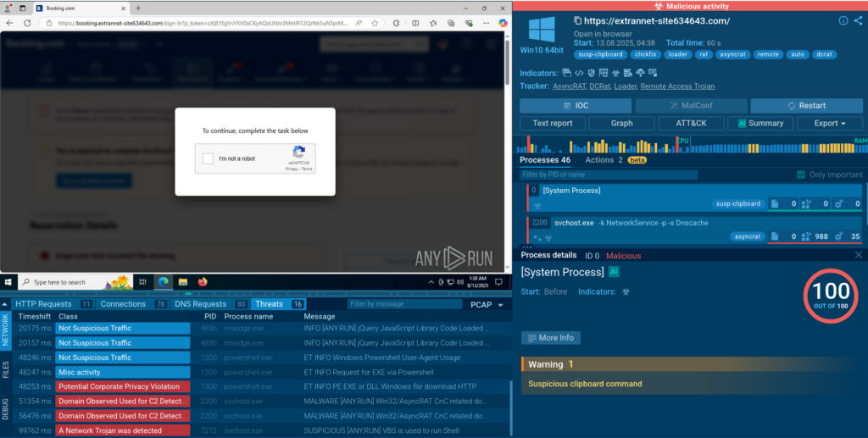
Task: Open the AsyncRAT tracker link
Action: [569, 86]
